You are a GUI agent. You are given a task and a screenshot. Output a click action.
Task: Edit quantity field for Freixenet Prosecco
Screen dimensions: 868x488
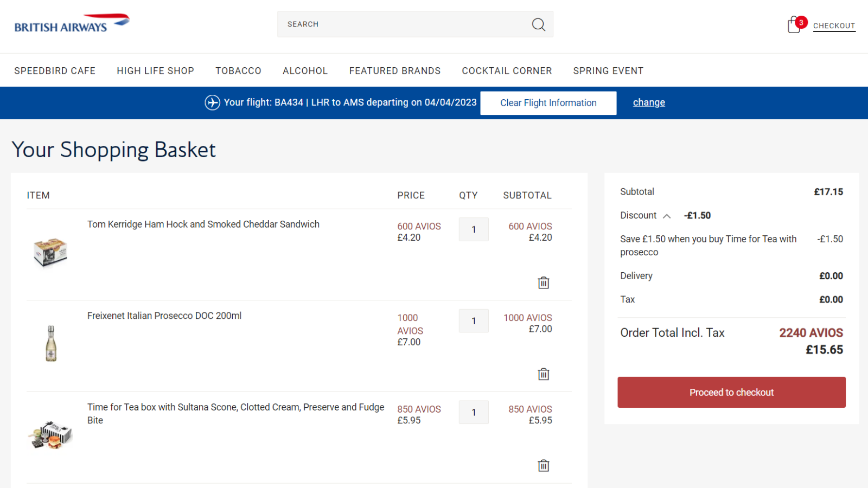pyautogui.click(x=474, y=321)
